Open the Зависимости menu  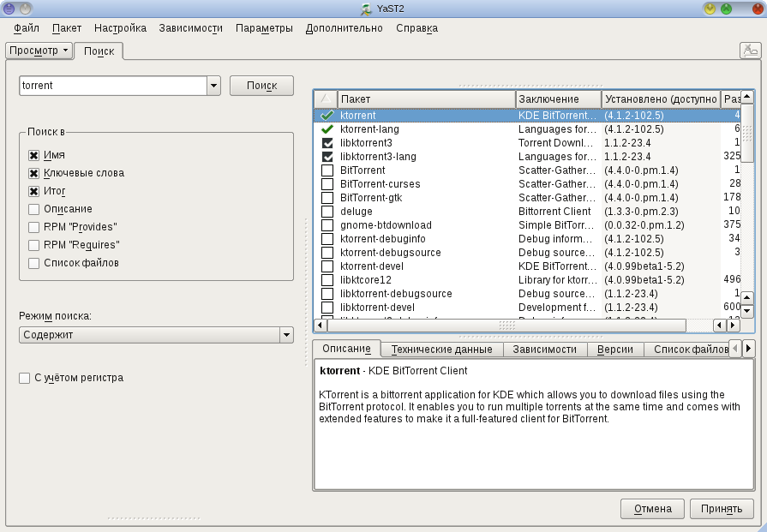[191, 28]
